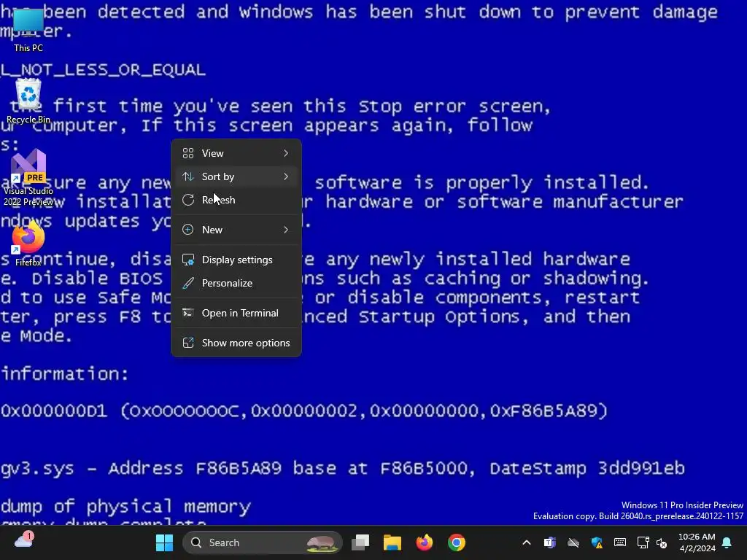Open the Sort by submenu
The width and height of the screenshot is (747, 560).
coord(236,176)
